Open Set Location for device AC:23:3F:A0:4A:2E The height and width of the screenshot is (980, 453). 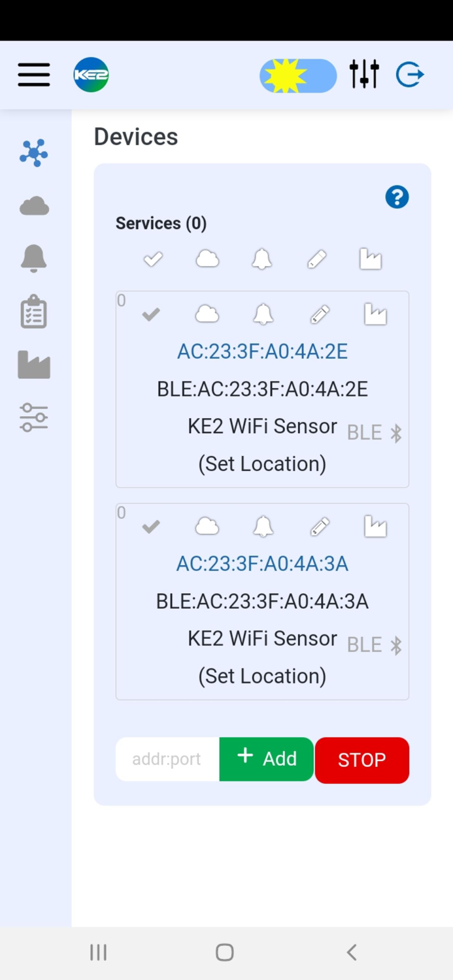(x=262, y=464)
